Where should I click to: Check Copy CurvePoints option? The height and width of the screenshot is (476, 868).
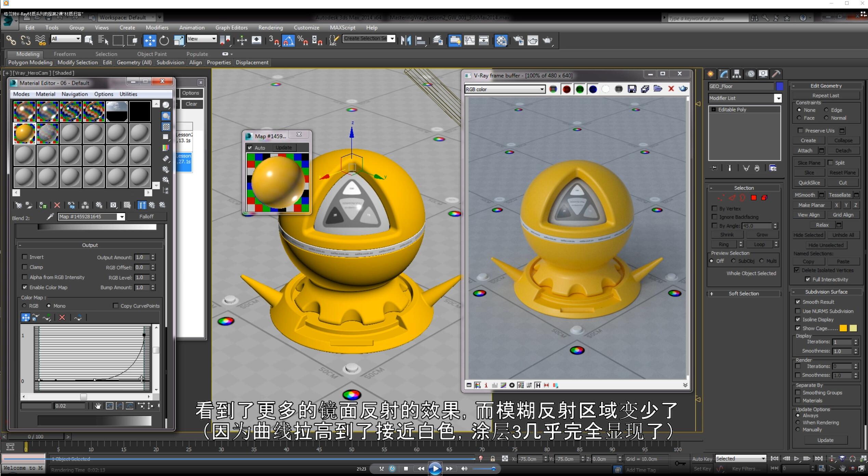pyautogui.click(x=116, y=306)
